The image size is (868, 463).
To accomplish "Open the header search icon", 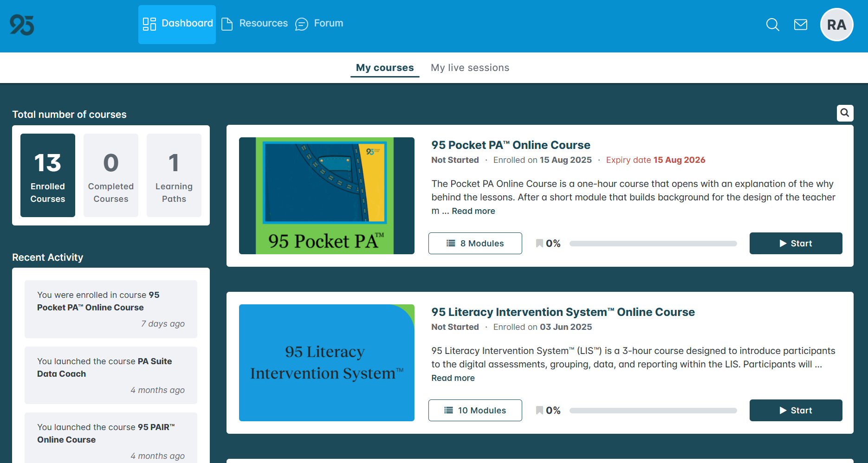I will (772, 25).
